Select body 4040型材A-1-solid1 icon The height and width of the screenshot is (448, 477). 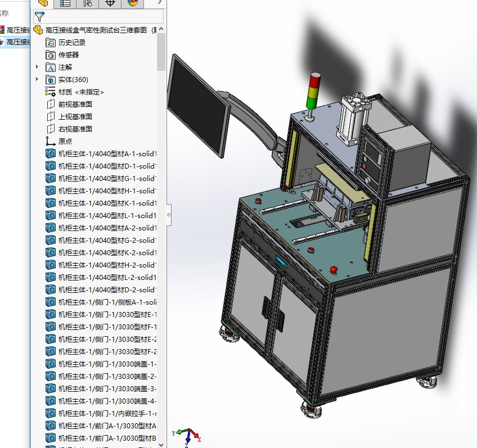click(x=51, y=154)
